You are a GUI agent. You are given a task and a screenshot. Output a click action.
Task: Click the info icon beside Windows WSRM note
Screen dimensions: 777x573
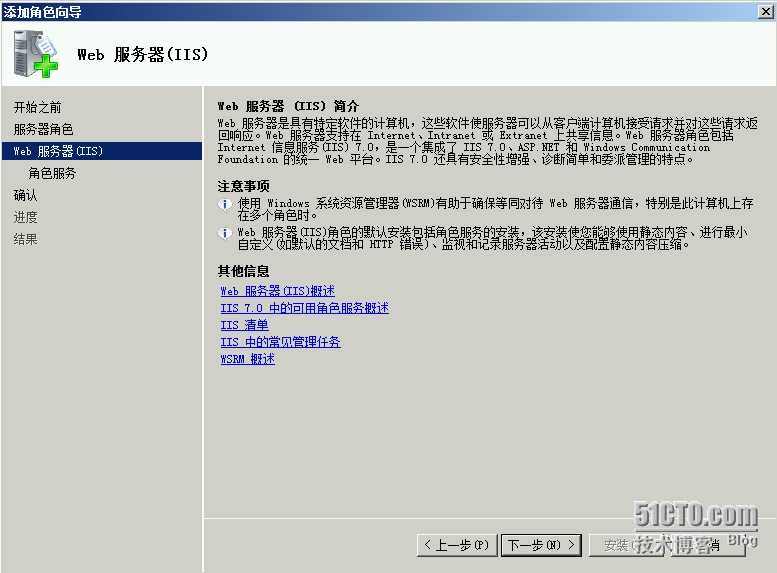[x=224, y=204]
